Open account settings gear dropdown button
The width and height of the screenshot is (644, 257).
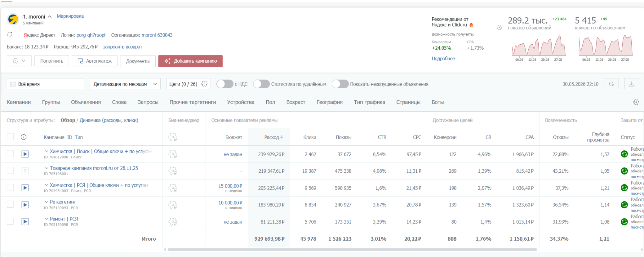pyautogui.click(x=19, y=61)
